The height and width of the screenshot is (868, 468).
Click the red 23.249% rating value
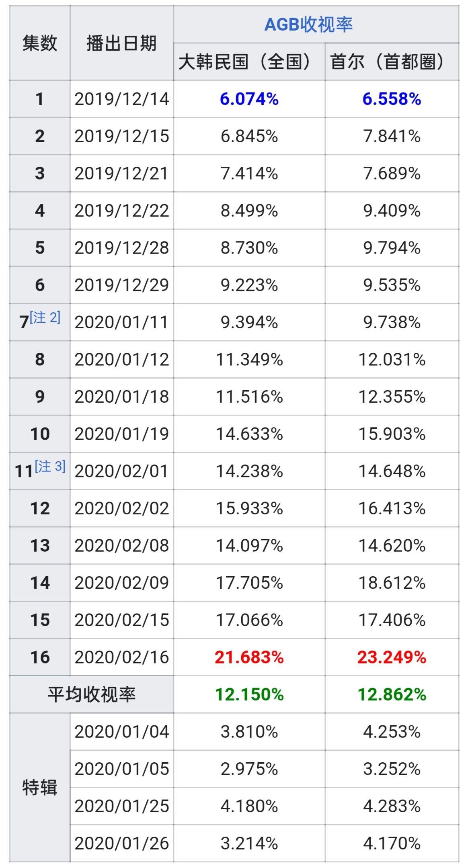coord(392,657)
